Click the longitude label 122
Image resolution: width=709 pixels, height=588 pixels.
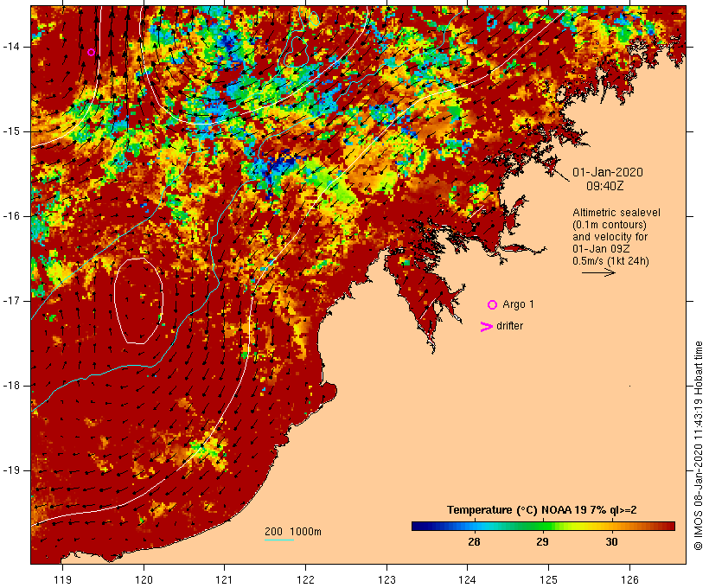click(x=305, y=580)
